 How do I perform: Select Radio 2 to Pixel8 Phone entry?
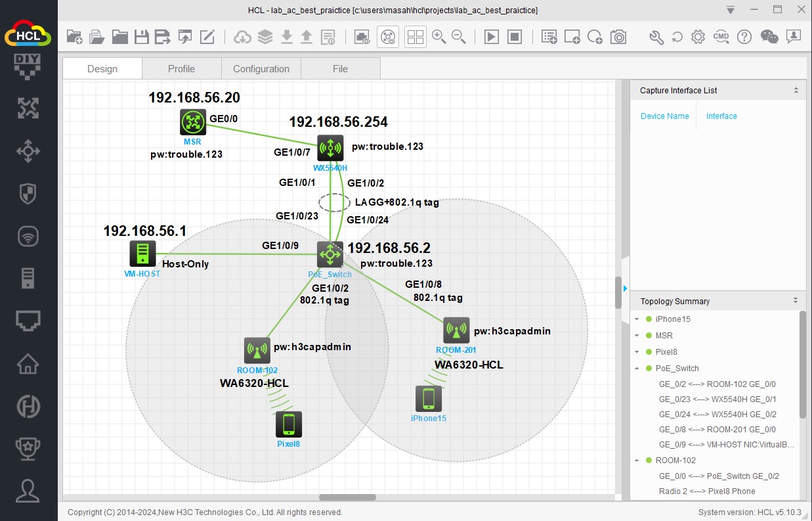(x=707, y=491)
